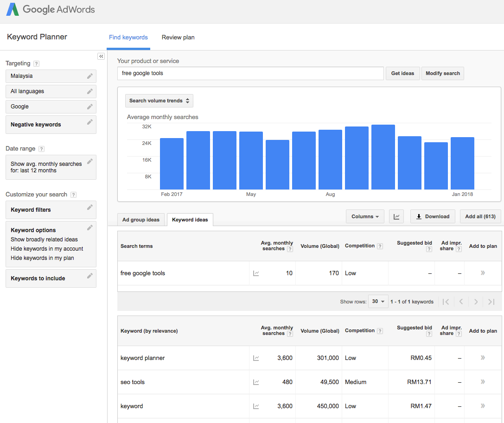The height and width of the screenshot is (423, 504).
Task: Click RM13.71 suggested bid value
Action: 419,382
